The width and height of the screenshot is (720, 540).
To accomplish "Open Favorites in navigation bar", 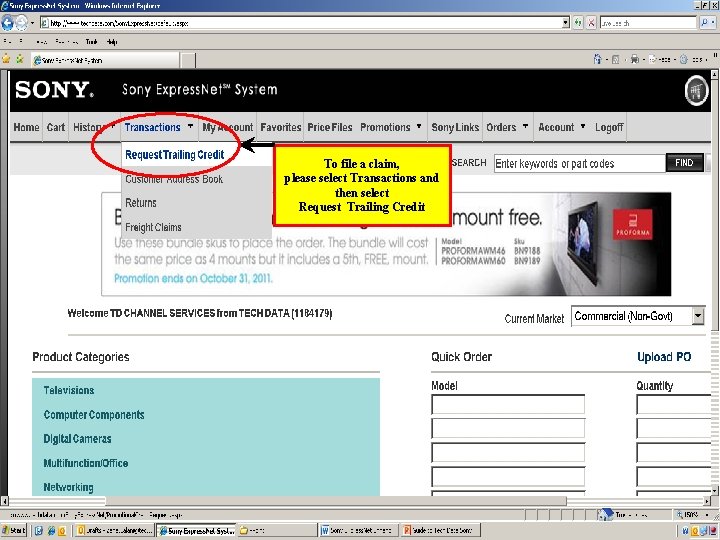I will (x=281, y=127).
